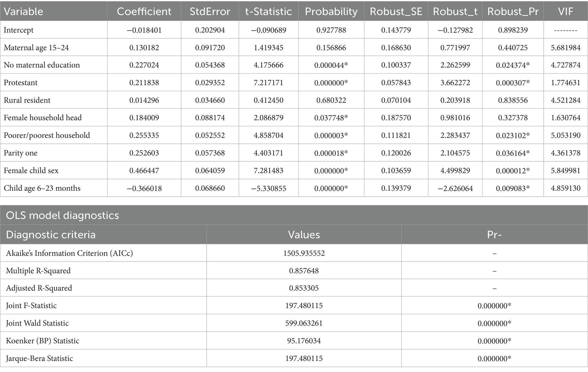Image resolution: width=588 pixels, height=372 pixels.
Task: Click the Maternal age 15–24 row label
Action: (x=36, y=47)
